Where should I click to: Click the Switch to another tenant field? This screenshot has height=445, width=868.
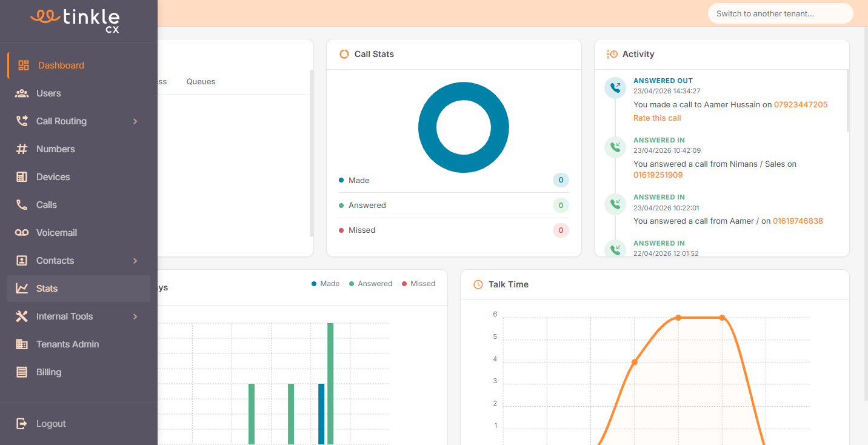coord(780,13)
